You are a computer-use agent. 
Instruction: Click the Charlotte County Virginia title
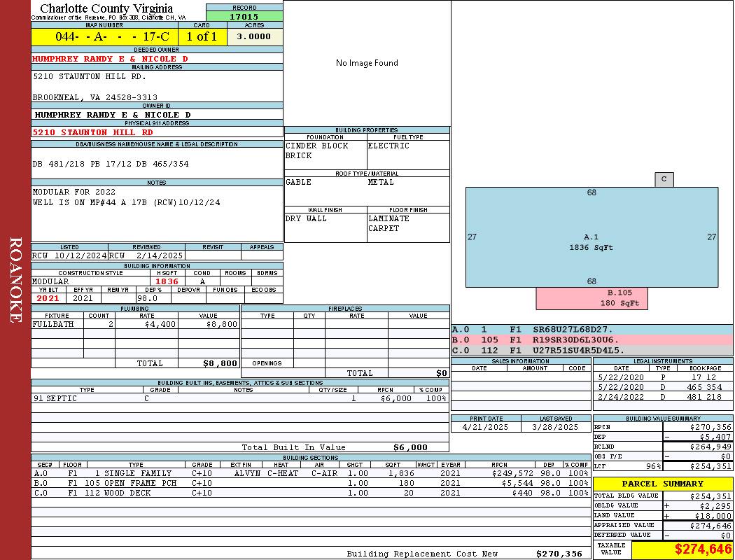pyautogui.click(x=106, y=8)
